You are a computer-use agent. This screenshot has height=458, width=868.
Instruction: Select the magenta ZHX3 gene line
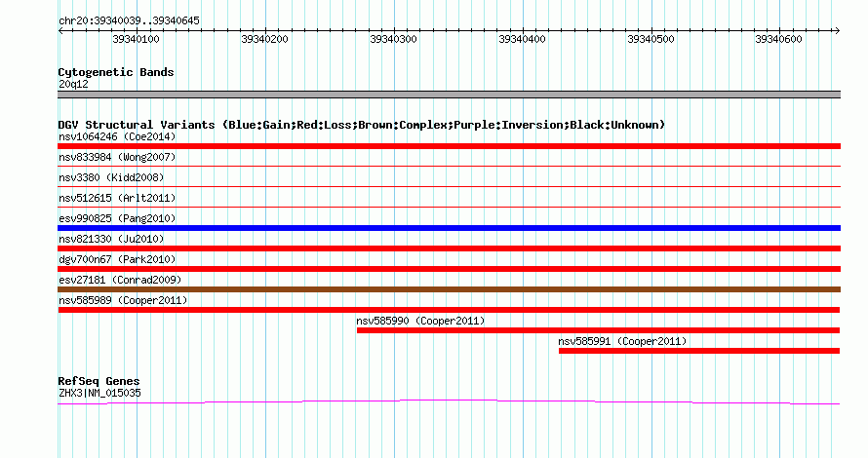click(449, 402)
